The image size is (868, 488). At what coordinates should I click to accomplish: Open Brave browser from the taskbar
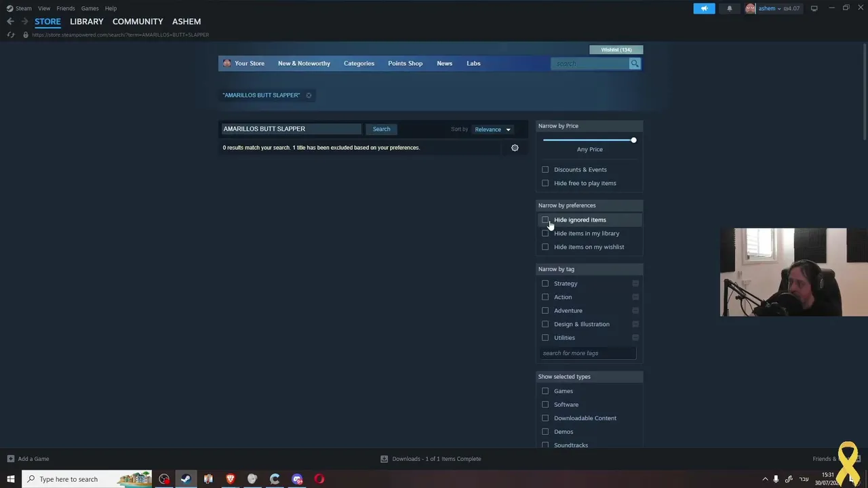coord(231,479)
